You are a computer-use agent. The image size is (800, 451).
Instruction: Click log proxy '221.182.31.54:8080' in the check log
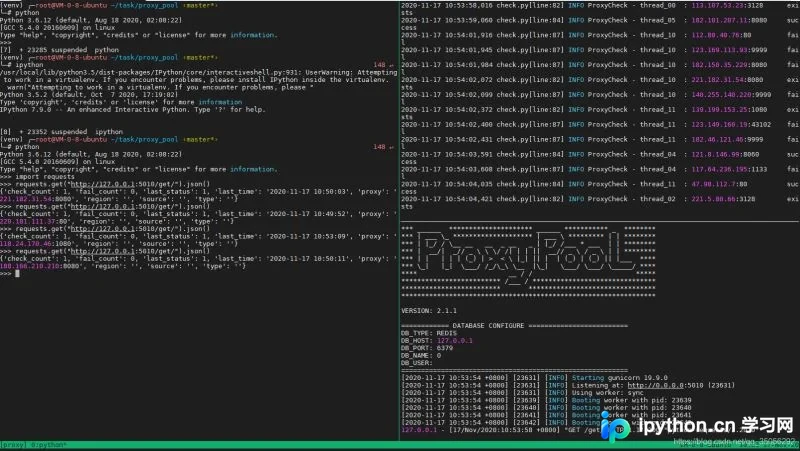tap(727, 80)
